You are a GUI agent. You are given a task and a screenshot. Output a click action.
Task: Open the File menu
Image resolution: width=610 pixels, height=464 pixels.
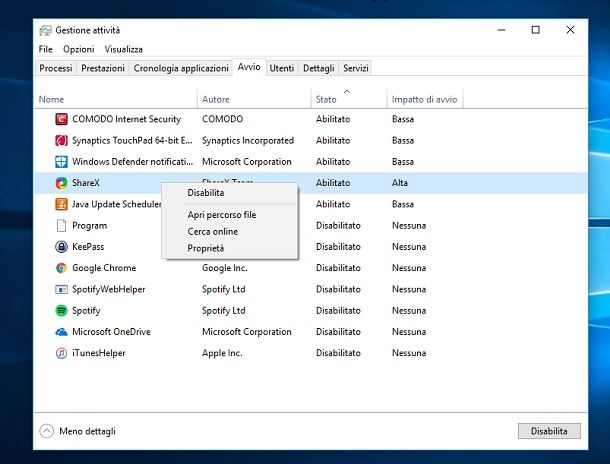click(46, 49)
